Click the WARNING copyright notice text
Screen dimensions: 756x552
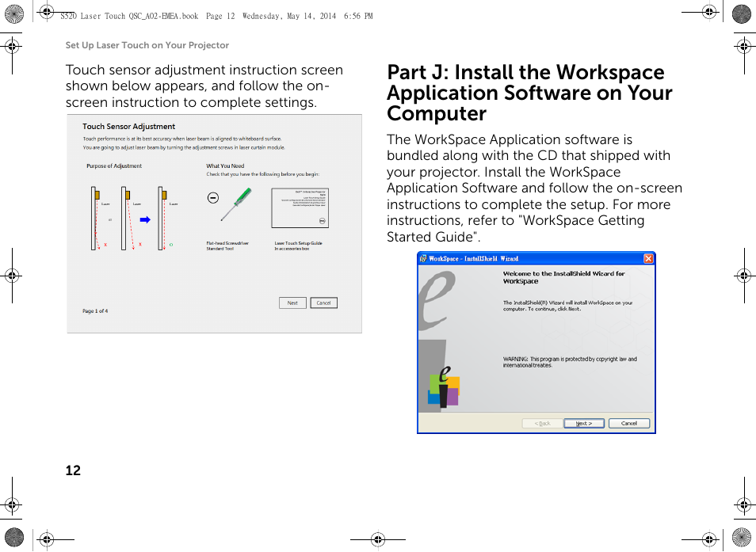coord(570,362)
